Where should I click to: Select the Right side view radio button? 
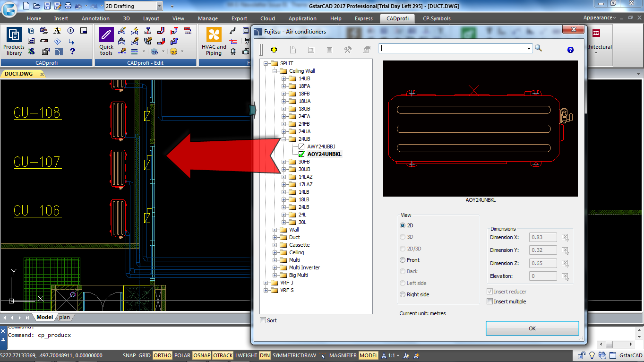(403, 294)
